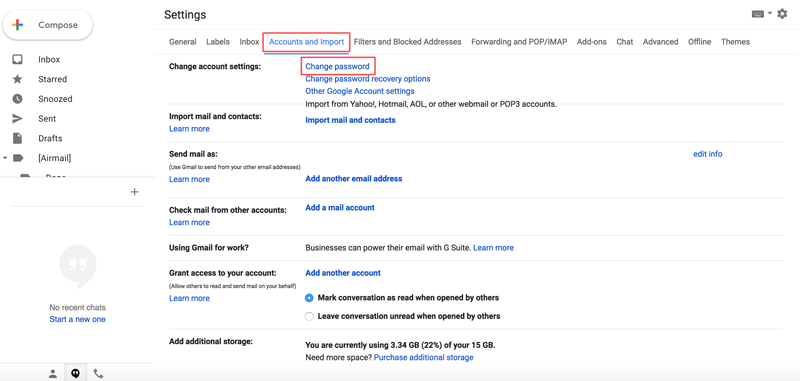This screenshot has height=381, width=800.
Task: Click Learn more under Import mail and contacts
Action: [x=189, y=129]
